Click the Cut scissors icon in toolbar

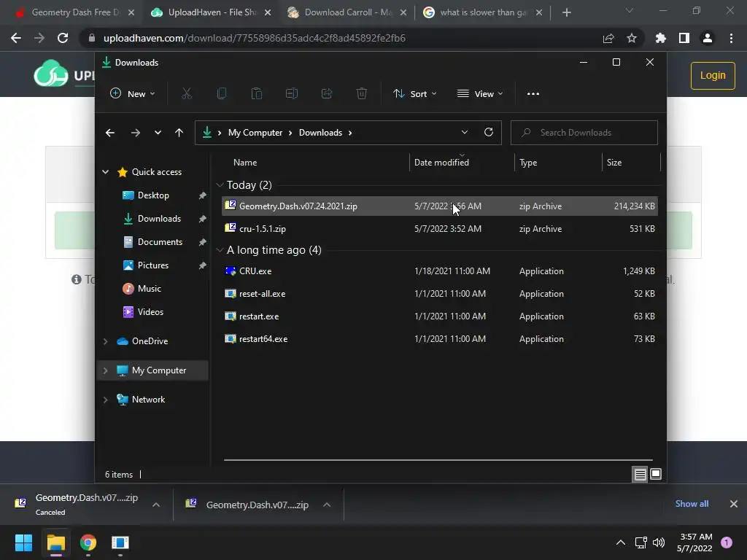[187, 94]
